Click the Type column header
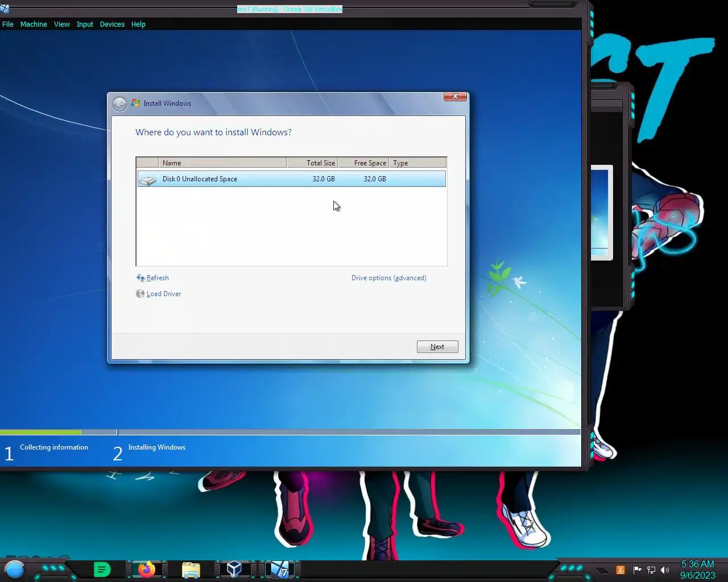 click(x=417, y=163)
